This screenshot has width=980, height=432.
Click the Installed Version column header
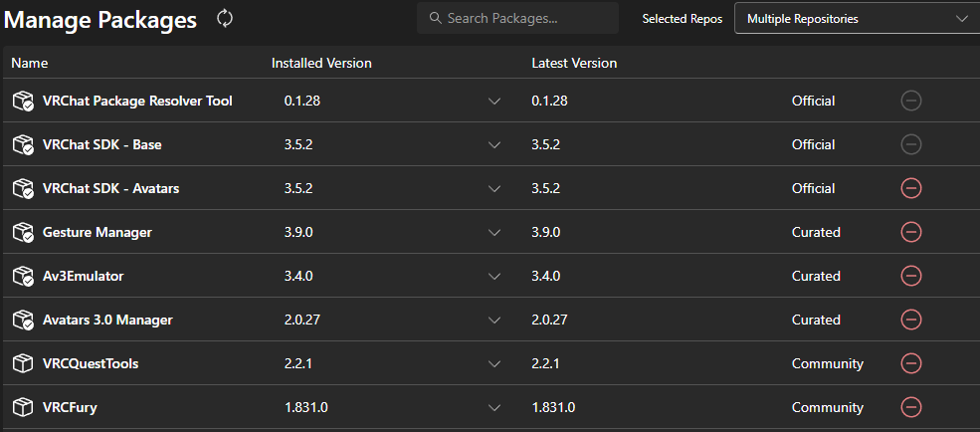coord(321,63)
